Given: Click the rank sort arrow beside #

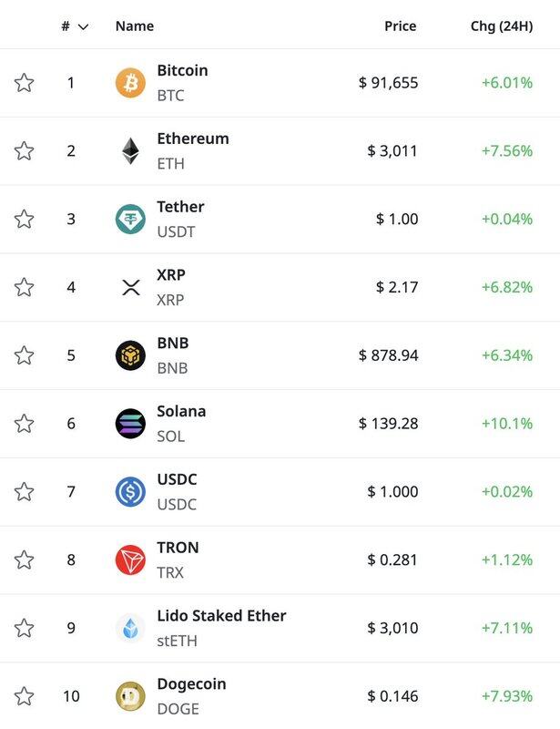Looking at the screenshot, I should tap(83, 26).
